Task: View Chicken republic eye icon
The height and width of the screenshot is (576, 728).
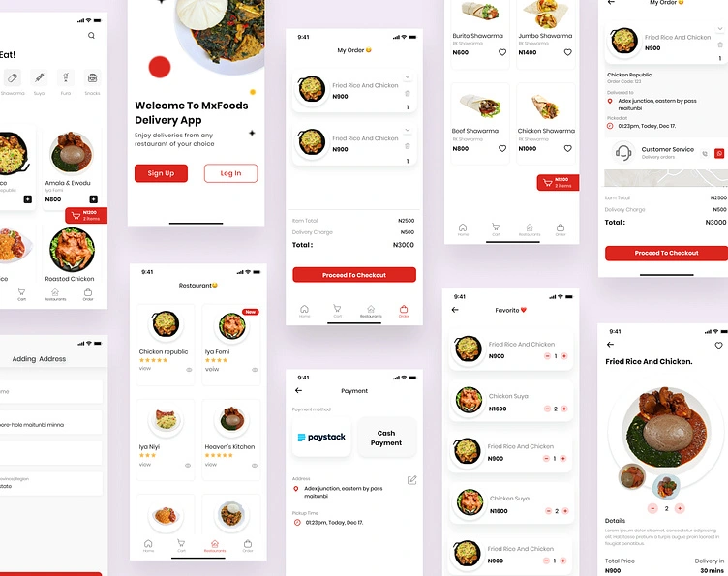Action: pyautogui.click(x=189, y=370)
